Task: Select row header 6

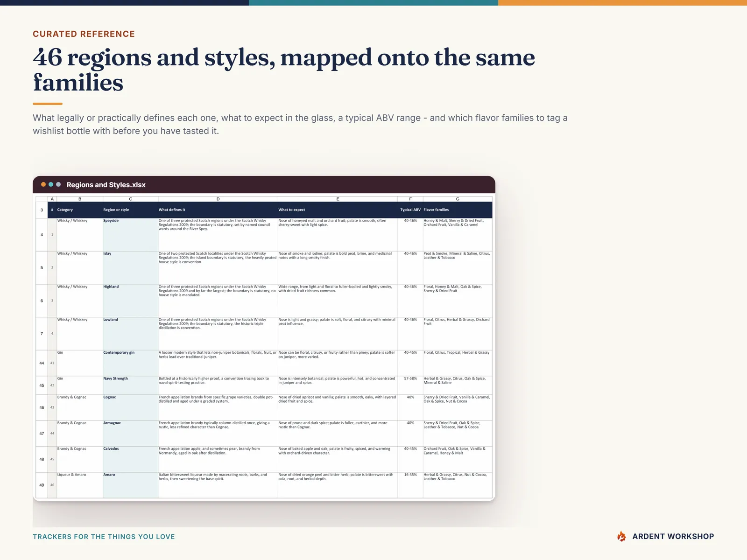Action: [42, 301]
